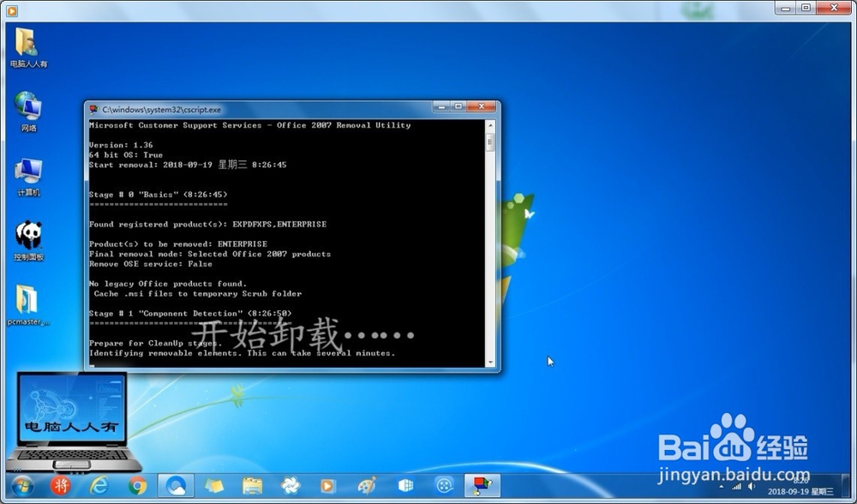Click the video player icon in top-left corner
The image size is (857, 504).
tap(11, 10)
